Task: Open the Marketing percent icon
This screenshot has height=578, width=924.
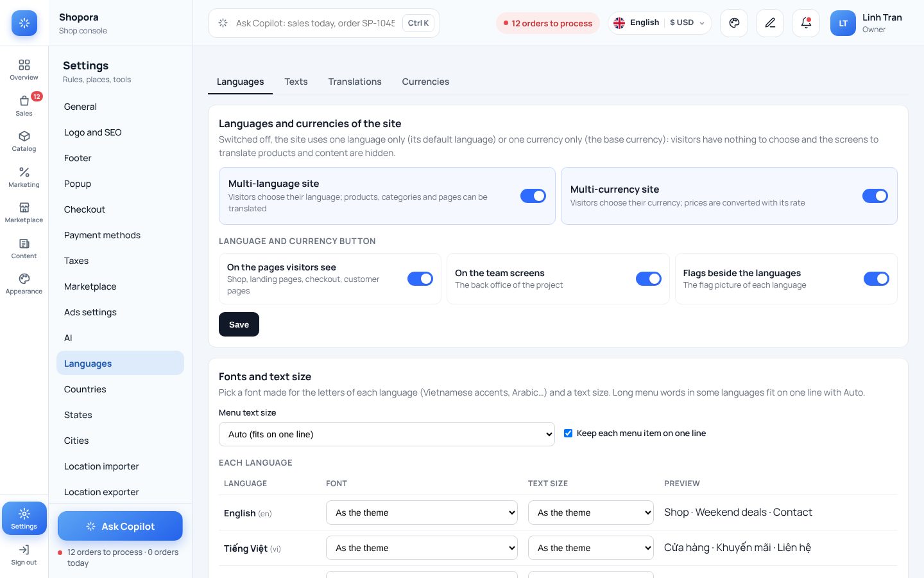Action: point(24,177)
